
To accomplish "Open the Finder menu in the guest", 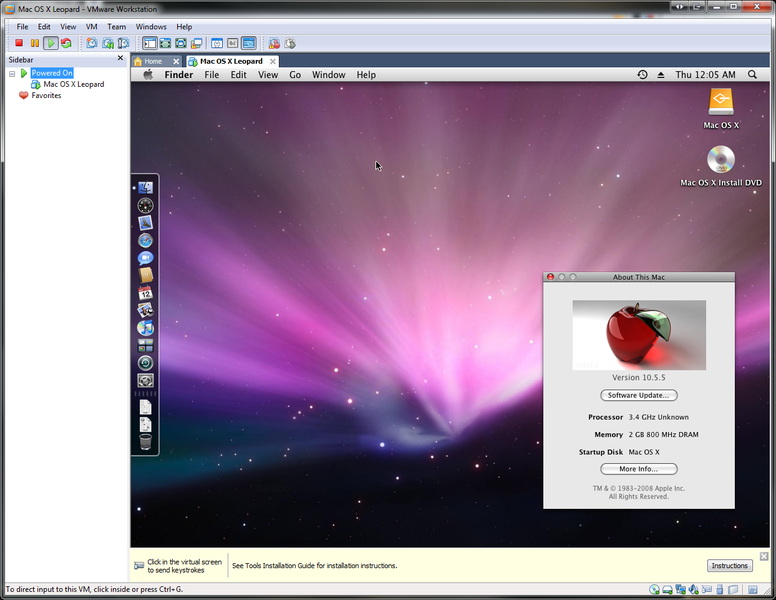I will pyautogui.click(x=179, y=74).
